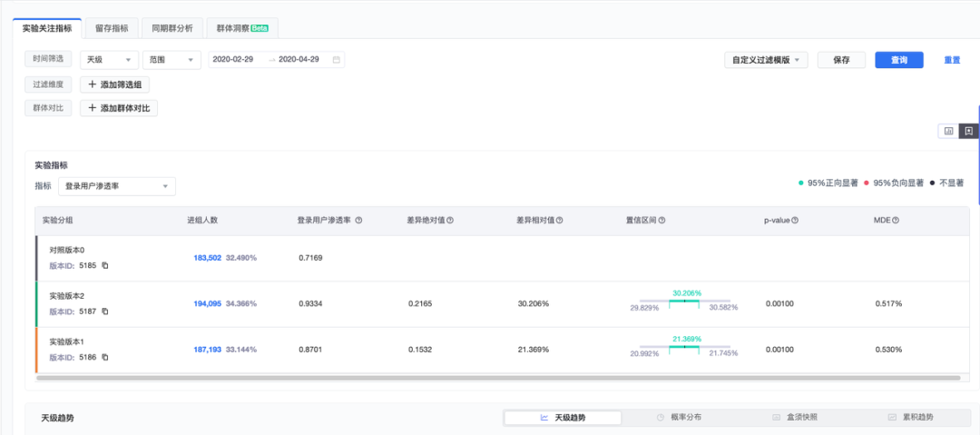
Task: Click 实验版本1 row label
Action: pyautogui.click(x=67, y=341)
